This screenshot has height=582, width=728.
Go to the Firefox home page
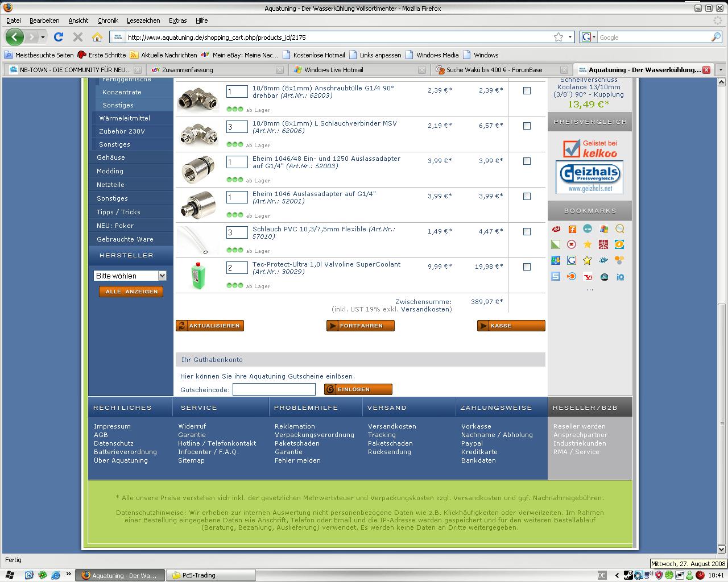click(x=97, y=37)
